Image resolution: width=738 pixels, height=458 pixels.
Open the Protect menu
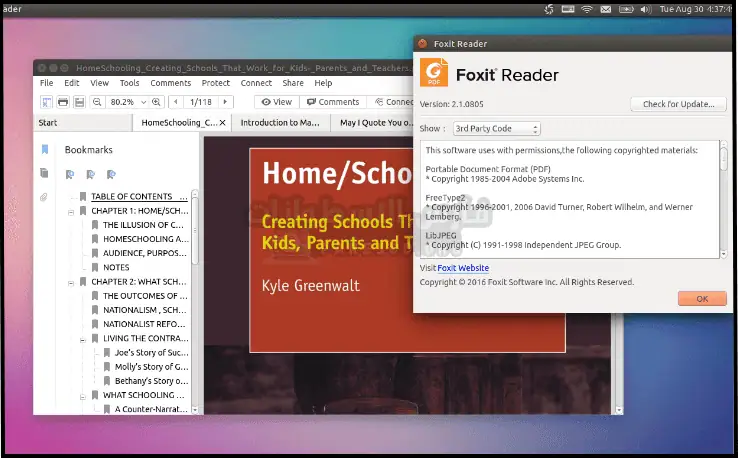(215, 83)
